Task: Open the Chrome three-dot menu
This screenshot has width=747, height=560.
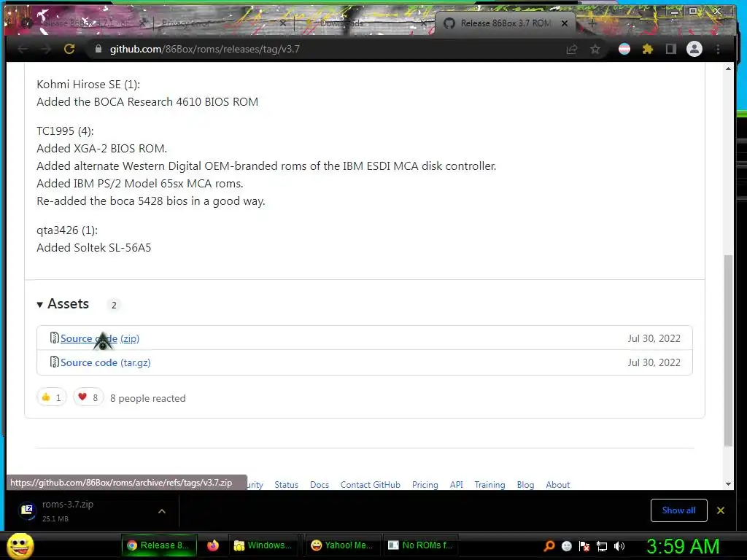Action: tap(718, 49)
